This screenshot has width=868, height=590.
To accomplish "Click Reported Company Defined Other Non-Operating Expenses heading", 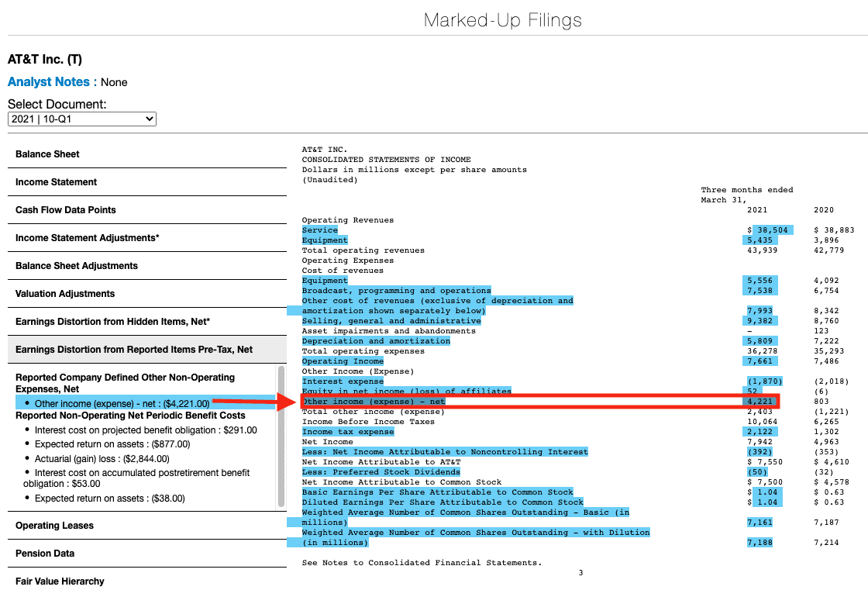I will tap(125, 383).
